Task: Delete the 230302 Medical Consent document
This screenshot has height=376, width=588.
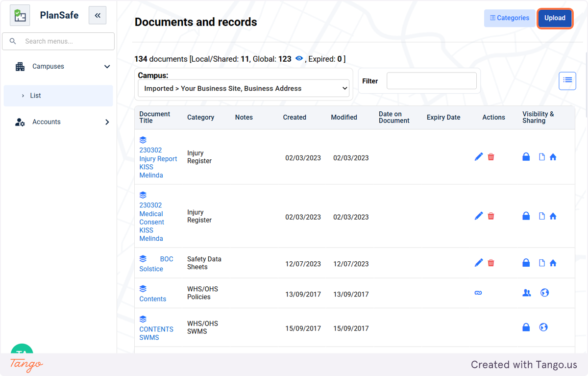Action: tap(491, 216)
